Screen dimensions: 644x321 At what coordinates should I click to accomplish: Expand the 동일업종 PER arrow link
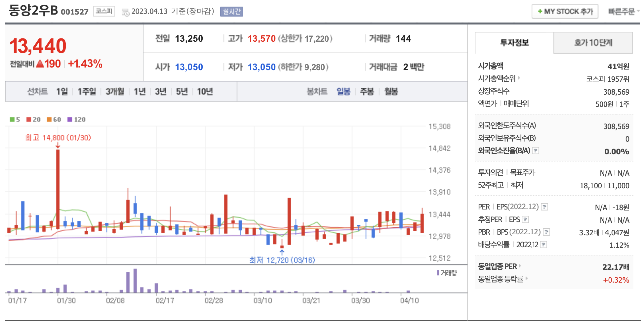click(520, 266)
